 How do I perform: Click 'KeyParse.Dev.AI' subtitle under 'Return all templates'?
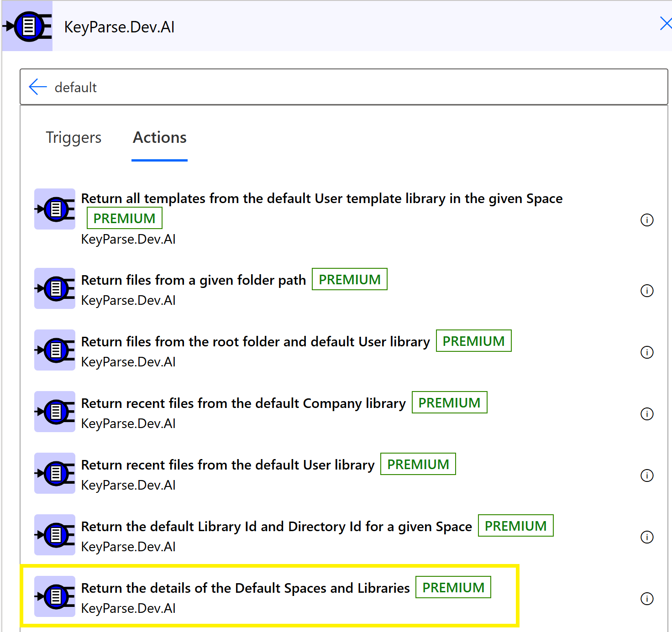128,239
